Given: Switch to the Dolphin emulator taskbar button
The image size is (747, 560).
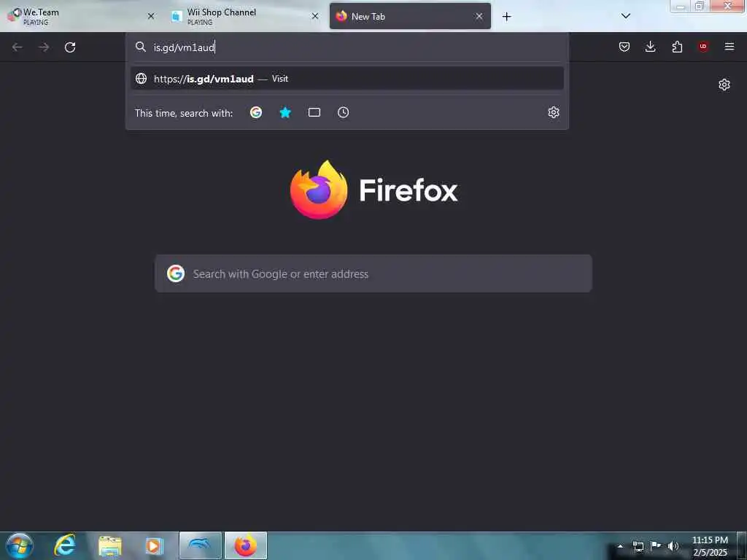Looking at the screenshot, I should coord(201,545).
